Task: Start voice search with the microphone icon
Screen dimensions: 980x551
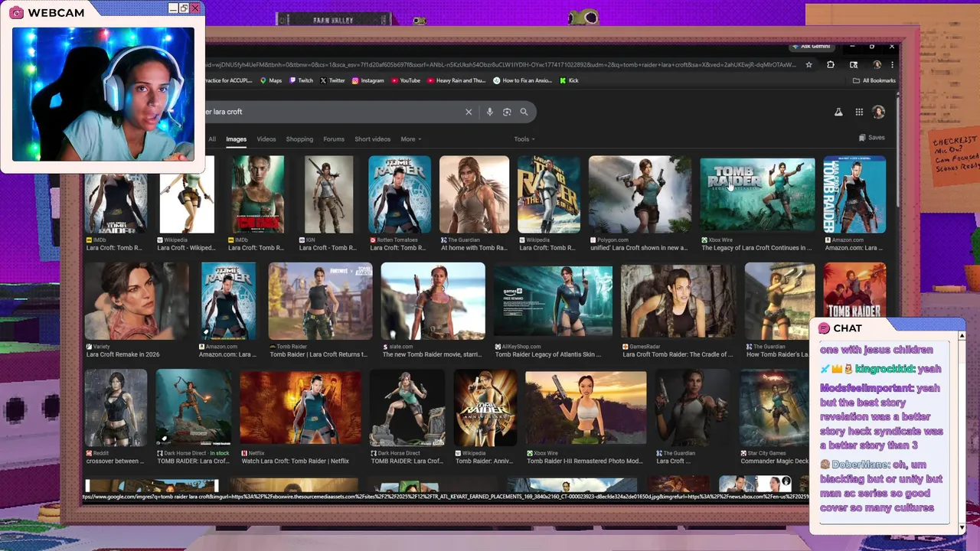Action: (489, 112)
